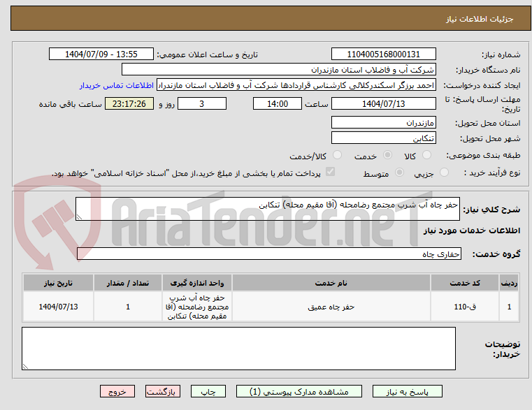Click the واحد اندازه گیری column header
Screen dimensions: 532x410
(196, 283)
